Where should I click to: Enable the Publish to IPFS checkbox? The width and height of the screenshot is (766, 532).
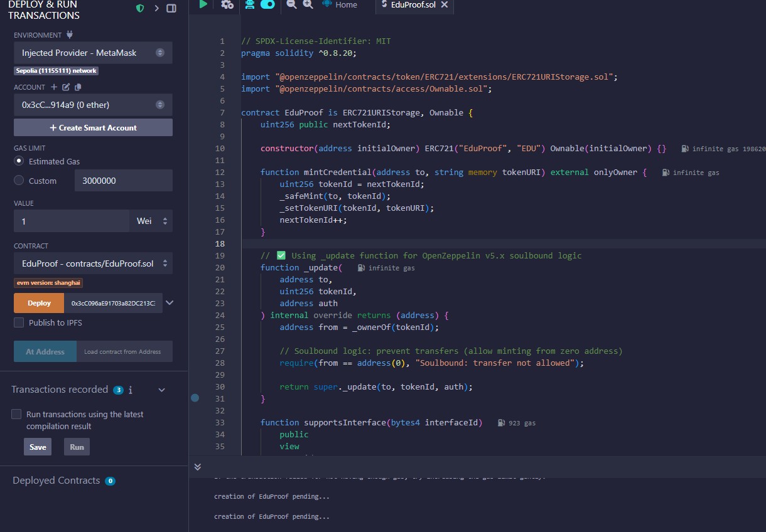(x=19, y=322)
